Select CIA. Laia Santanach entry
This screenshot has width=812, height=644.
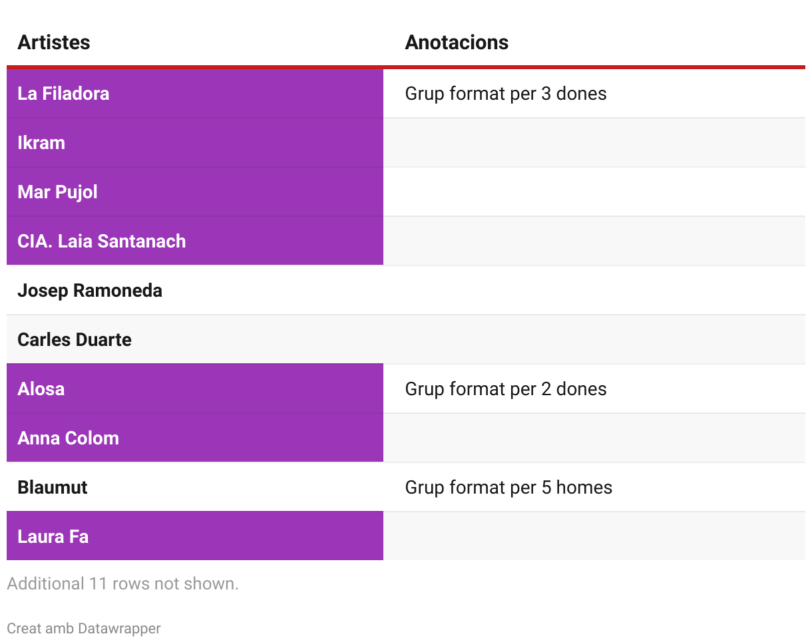[x=102, y=241]
